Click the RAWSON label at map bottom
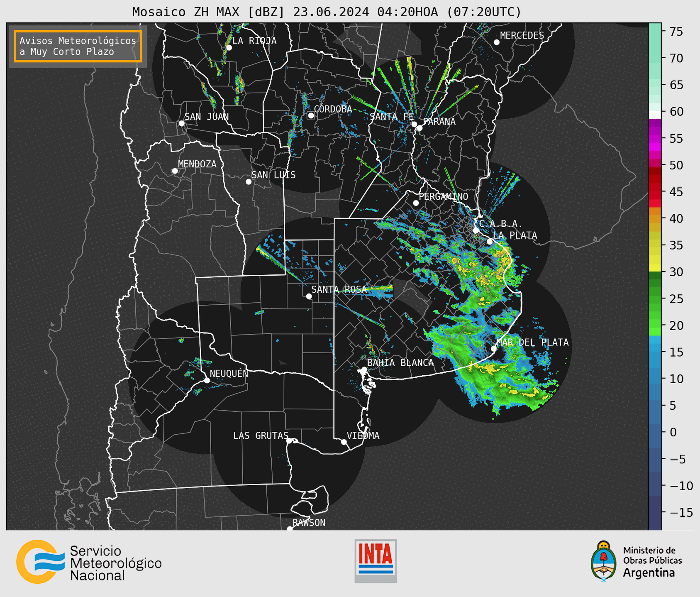The height and width of the screenshot is (597, 700). (309, 523)
